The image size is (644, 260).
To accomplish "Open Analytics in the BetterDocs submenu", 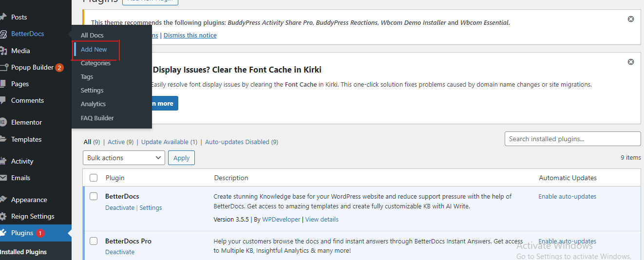I will click(x=93, y=104).
